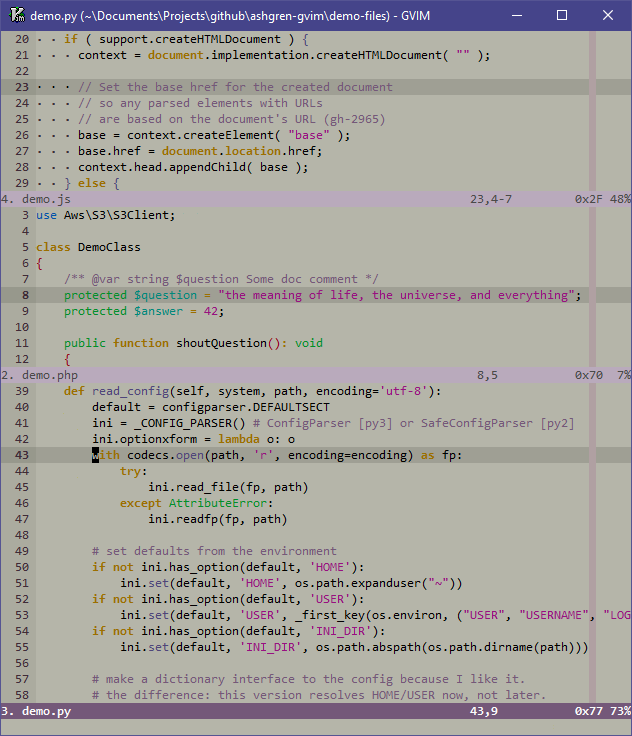Image resolution: width=632 pixels, height=736 pixels.
Task: Click comment 'Set the base href' on line 23
Action: tap(158, 87)
